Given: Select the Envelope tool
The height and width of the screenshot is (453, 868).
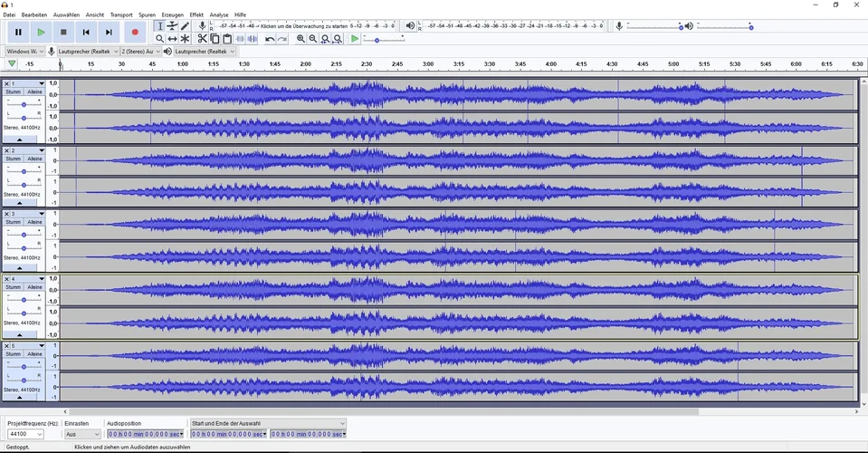Looking at the screenshot, I should 172,26.
